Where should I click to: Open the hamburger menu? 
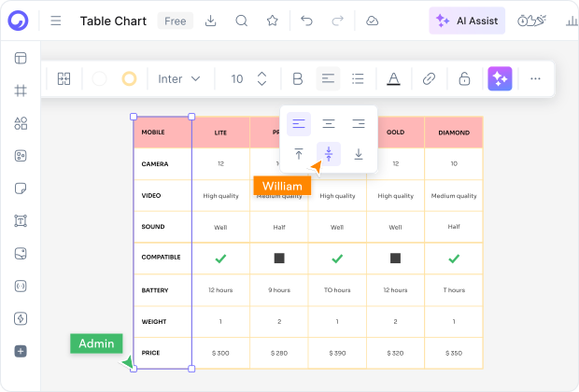pyautogui.click(x=56, y=21)
